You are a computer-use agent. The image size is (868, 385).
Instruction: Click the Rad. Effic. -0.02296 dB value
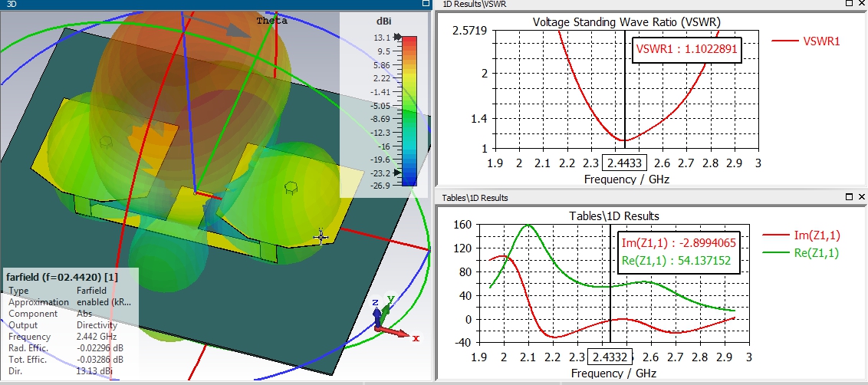tap(100, 348)
